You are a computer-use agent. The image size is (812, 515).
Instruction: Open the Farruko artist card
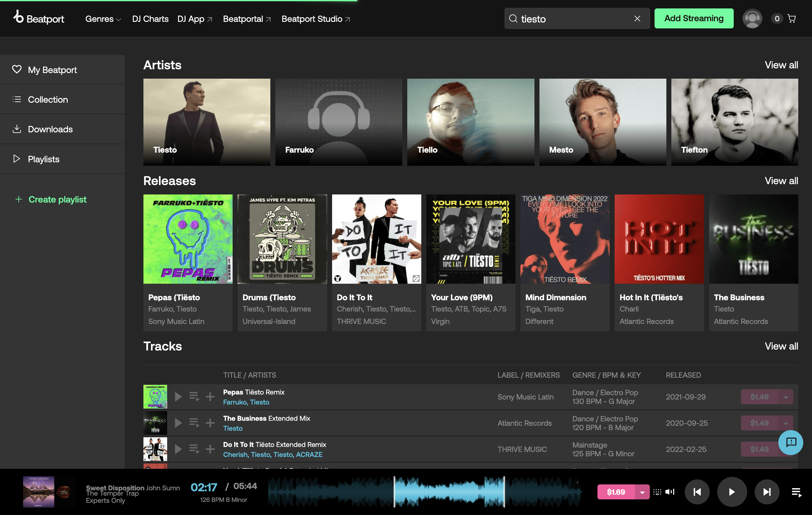click(339, 122)
